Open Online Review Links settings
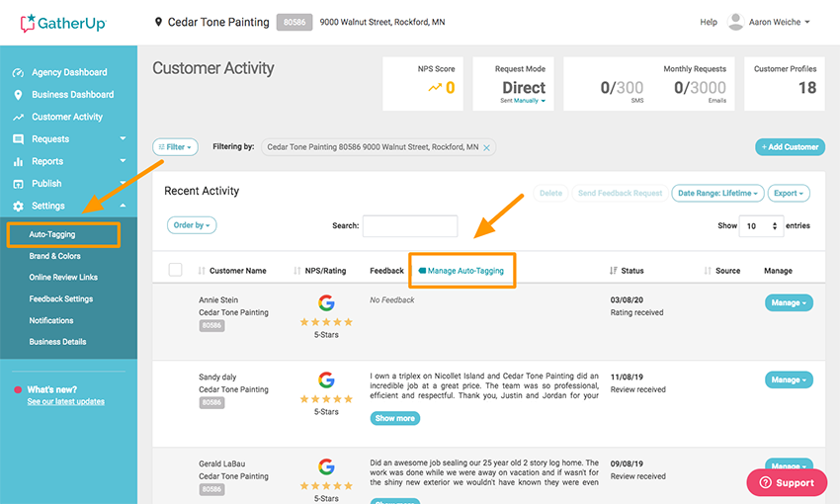This screenshot has height=504, width=840. [x=63, y=278]
